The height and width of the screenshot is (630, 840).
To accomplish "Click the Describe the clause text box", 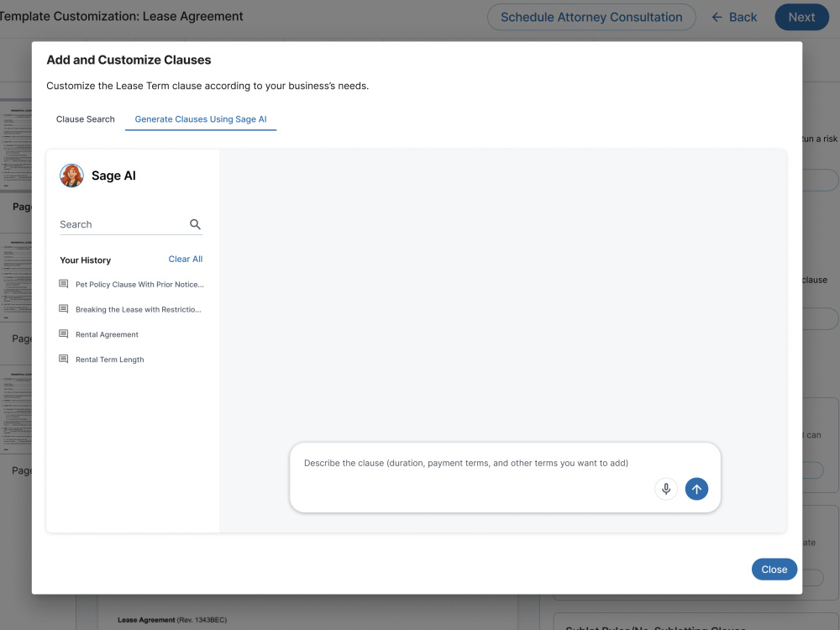I will pos(505,477).
